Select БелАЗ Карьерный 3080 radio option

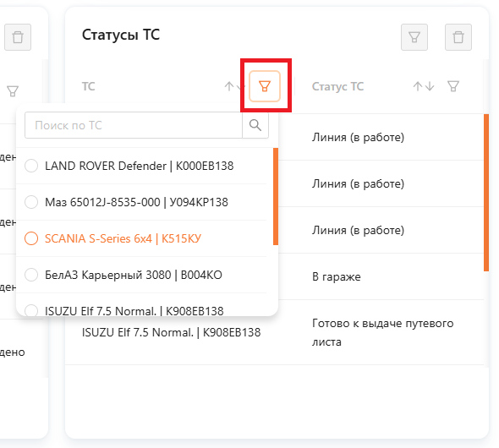[x=31, y=275]
